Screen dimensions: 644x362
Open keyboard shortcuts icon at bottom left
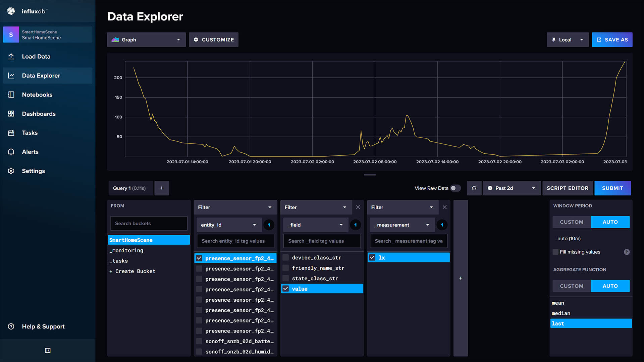click(x=48, y=350)
